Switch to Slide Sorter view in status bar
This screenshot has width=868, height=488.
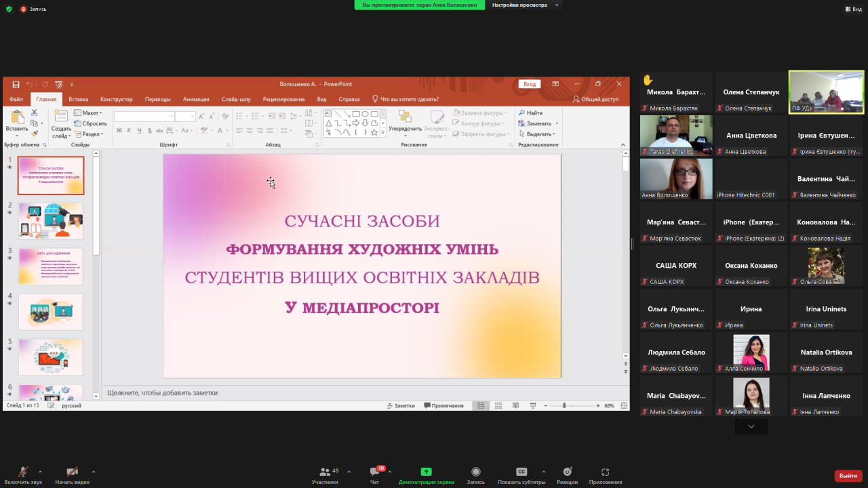(498, 405)
